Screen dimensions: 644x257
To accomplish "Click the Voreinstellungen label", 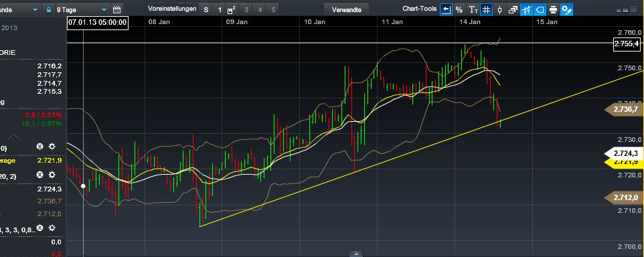I will click(x=173, y=9).
